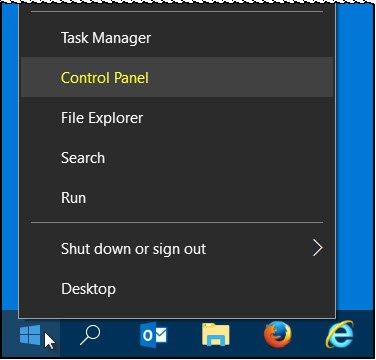Click the chevron arrow beside Shut down
The width and height of the screenshot is (376, 360).
[318, 248]
